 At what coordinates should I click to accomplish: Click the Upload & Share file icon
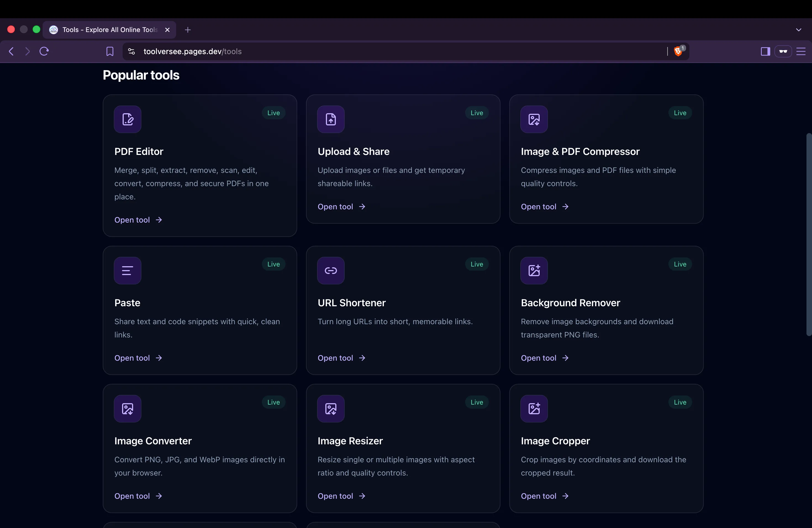point(331,119)
